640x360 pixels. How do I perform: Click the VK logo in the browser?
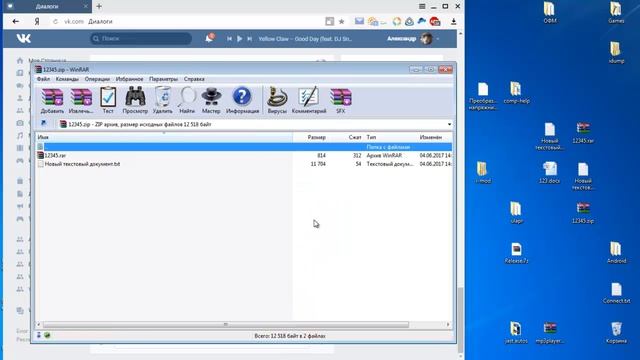[24, 38]
